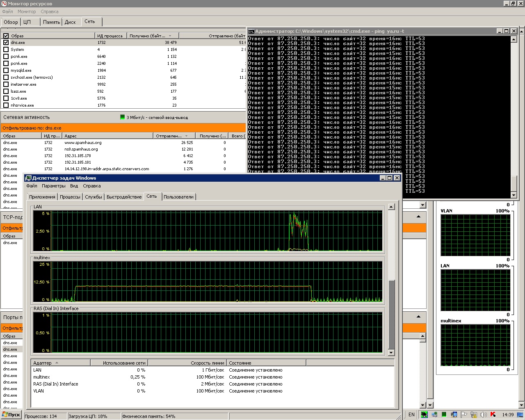
Task: Click the Resource Monitor title bar icon
Action: coord(4,4)
